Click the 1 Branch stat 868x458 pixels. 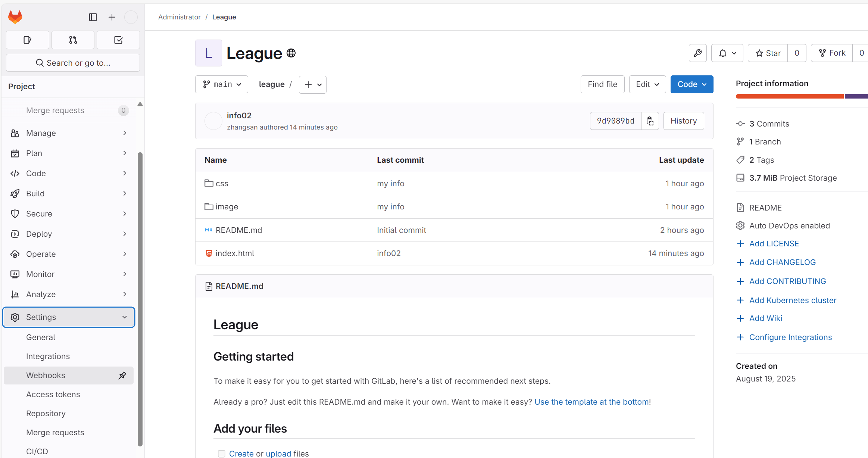point(765,142)
